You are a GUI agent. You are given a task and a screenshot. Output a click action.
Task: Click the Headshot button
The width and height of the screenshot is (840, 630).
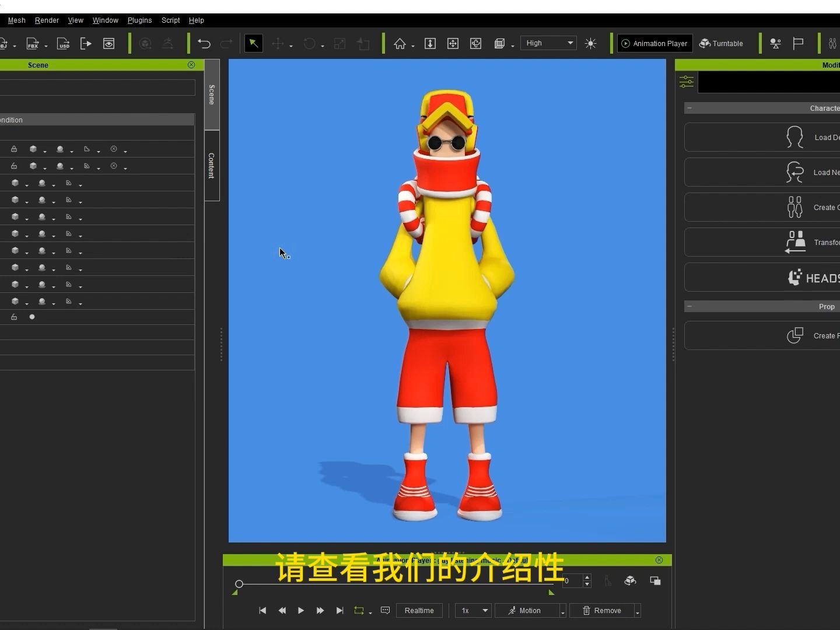(762, 277)
